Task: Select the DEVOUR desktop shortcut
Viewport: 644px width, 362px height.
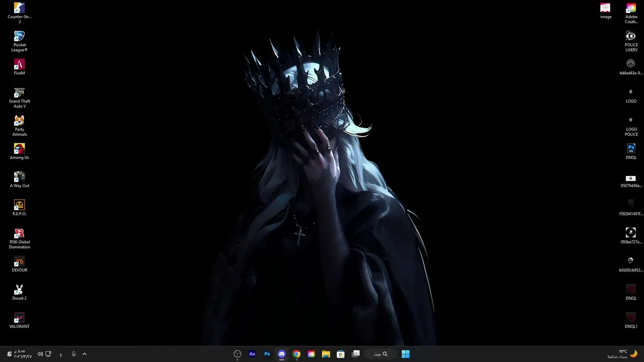Action: tap(19, 264)
